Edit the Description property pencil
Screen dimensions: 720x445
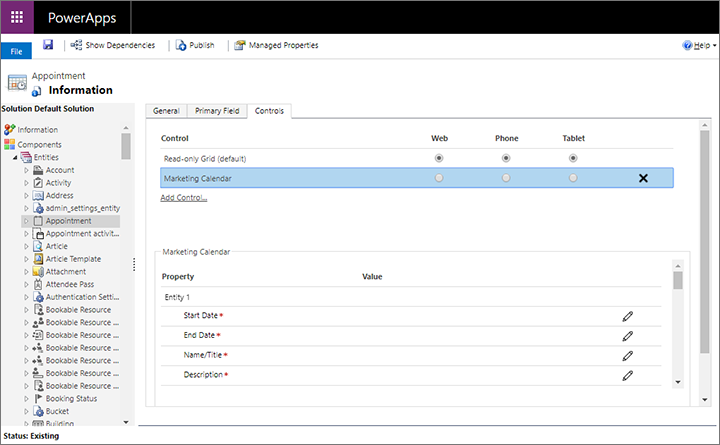(627, 375)
